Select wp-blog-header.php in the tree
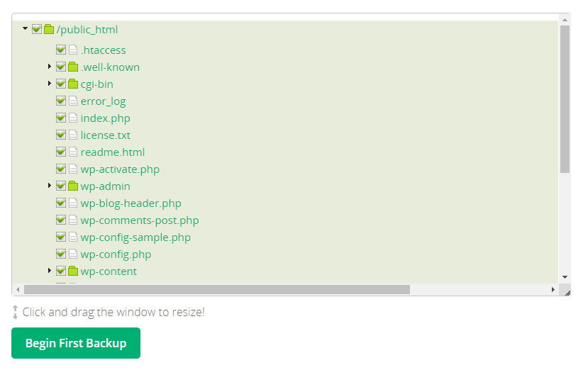This screenshot has width=588, height=370. (x=131, y=203)
